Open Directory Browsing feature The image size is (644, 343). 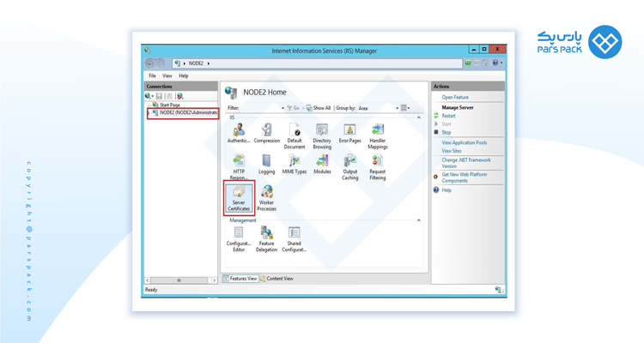click(322, 136)
